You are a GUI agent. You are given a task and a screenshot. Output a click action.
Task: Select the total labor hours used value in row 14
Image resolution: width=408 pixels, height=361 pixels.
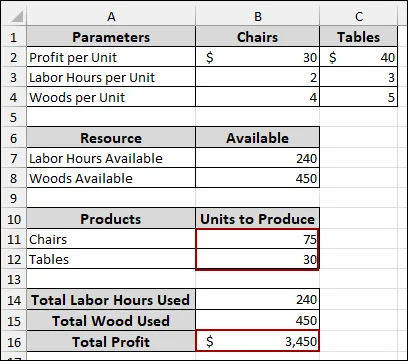pos(257,300)
